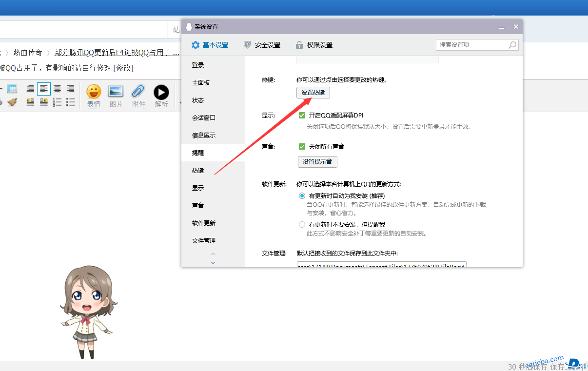This screenshot has height=371, width=588.
Task: Click the QQ penguin icon in title bar
Action: [x=189, y=27]
